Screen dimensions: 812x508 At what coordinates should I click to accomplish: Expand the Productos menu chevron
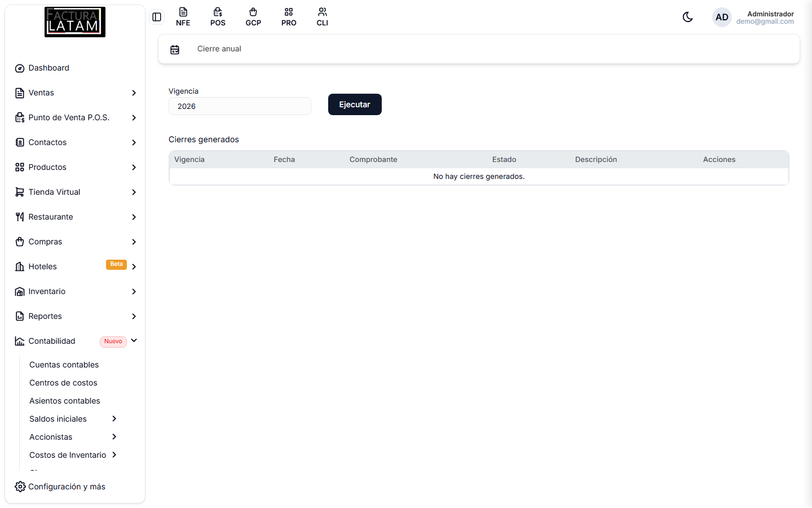pos(134,167)
